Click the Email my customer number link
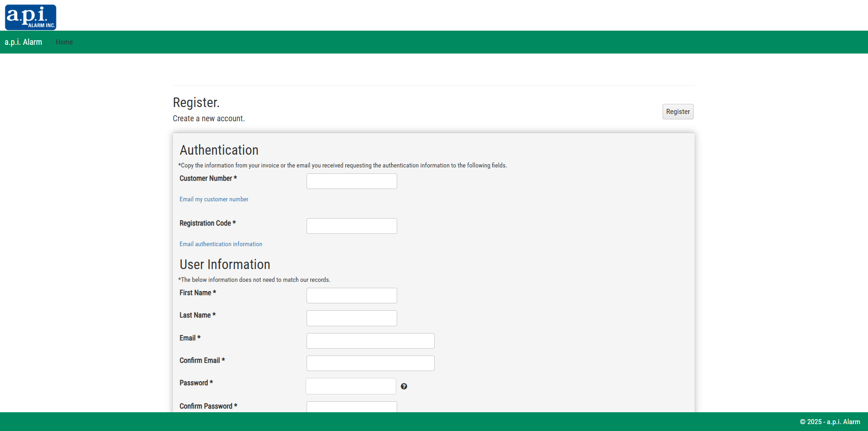This screenshot has height=431, width=868. click(214, 199)
